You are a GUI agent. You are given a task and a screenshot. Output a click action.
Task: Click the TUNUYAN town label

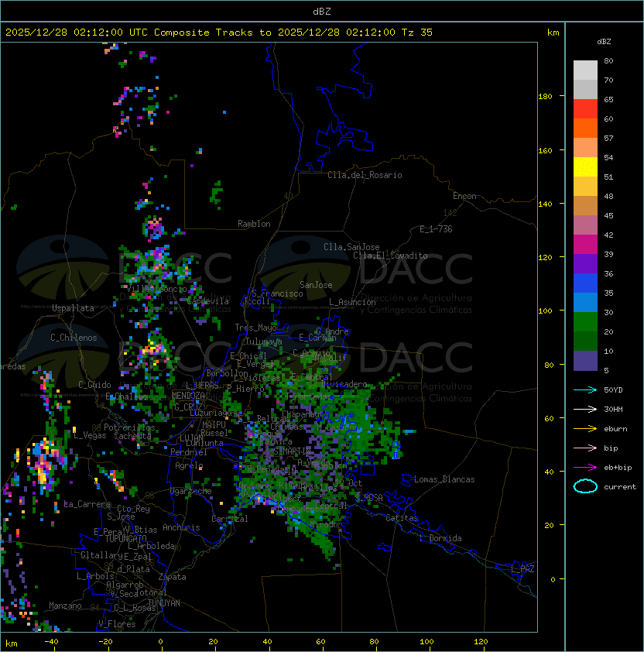pyautogui.click(x=164, y=603)
